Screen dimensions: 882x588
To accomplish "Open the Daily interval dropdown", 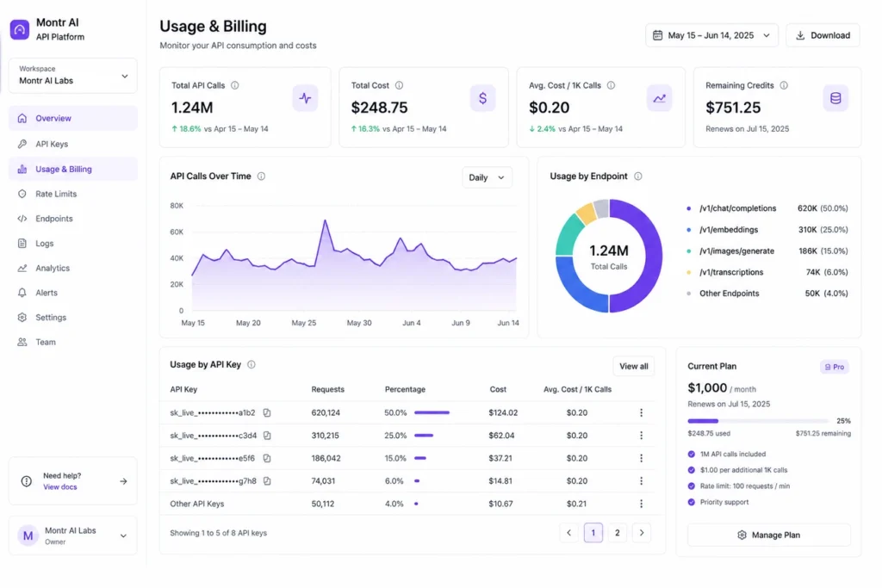I will (487, 177).
